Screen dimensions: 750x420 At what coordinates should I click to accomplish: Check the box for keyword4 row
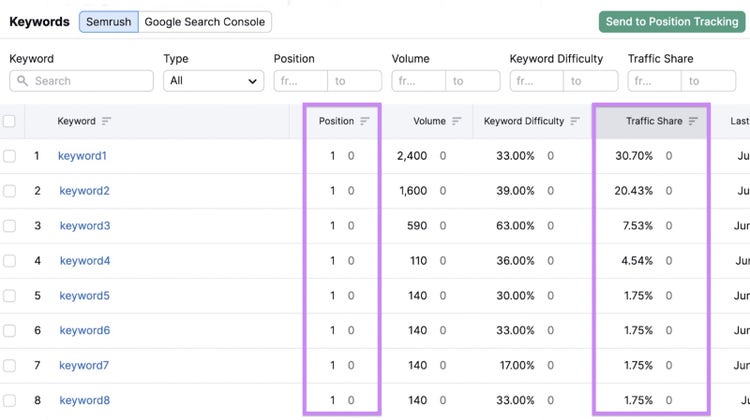pos(9,261)
